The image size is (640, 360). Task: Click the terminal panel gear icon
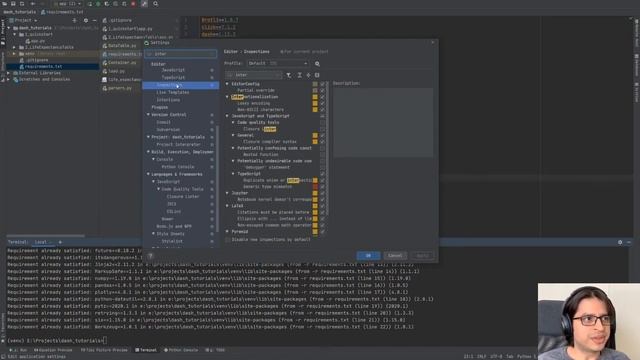620,242
